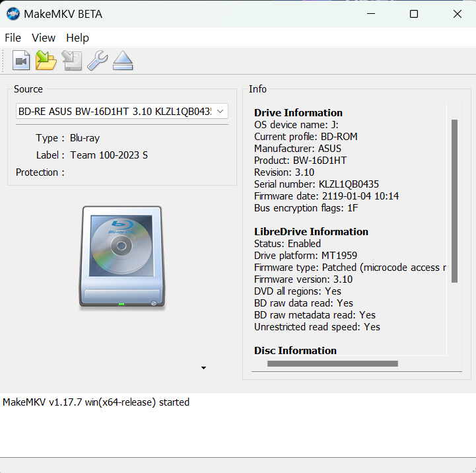The image size is (476, 473).
Task: Click the 'Serial number: KLZL1QB0435' line
Action: point(316,184)
